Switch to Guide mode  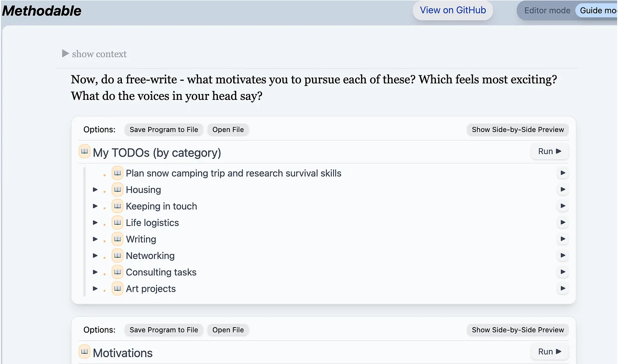[x=598, y=11]
